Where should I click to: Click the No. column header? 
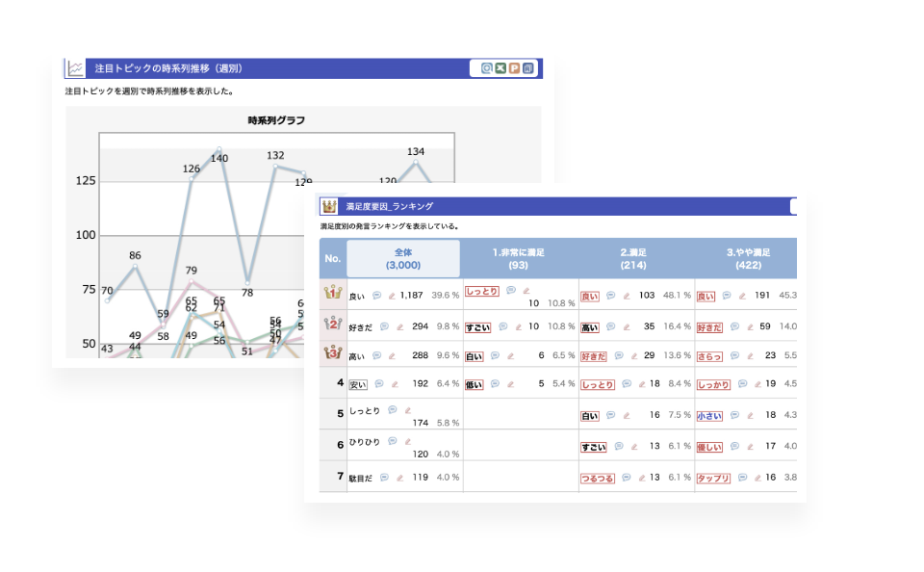point(333,258)
